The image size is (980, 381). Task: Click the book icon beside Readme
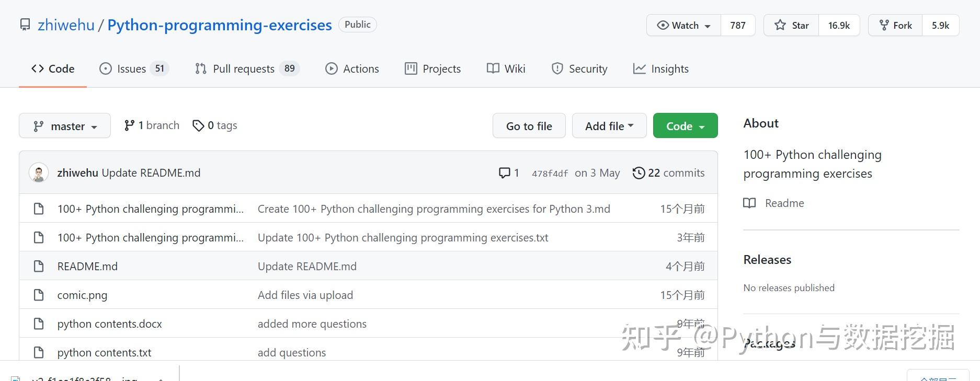coord(749,203)
